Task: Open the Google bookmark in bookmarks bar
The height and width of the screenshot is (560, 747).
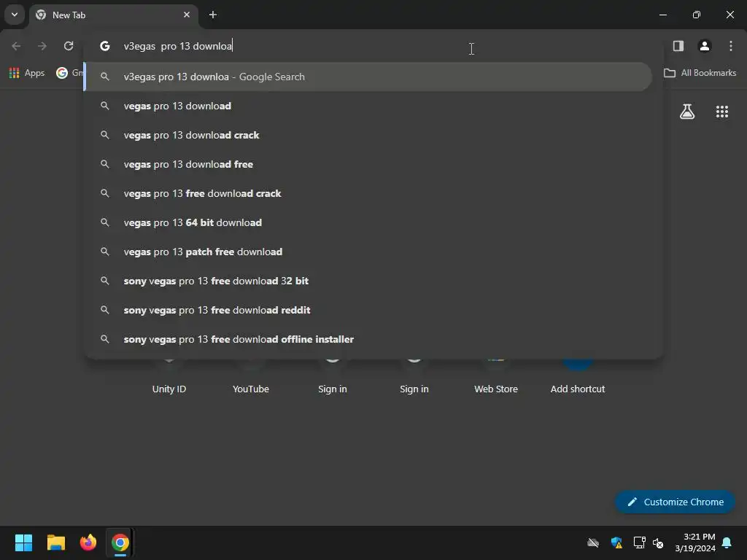Action: click(69, 73)
